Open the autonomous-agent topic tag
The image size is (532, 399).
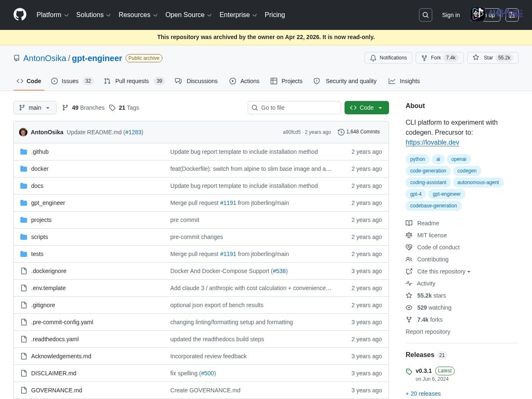(x=478, y=182)
